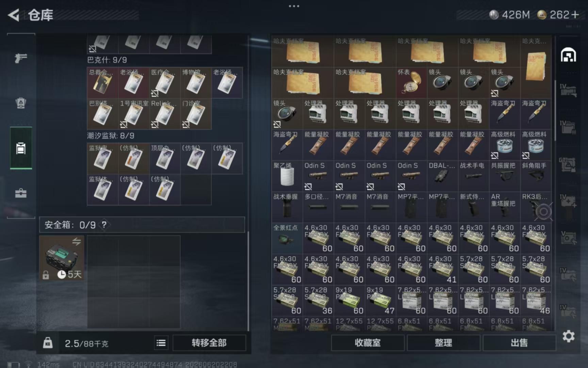Pick the 斜角阻手 foregrip
Screen dimensions: 588x368
click(536, 176)
